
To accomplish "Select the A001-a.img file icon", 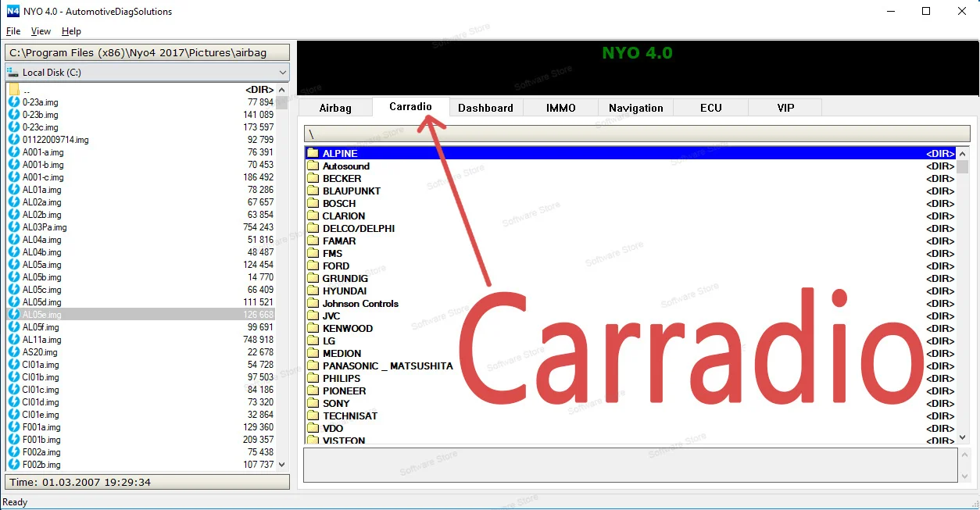I will click(14, 152).
